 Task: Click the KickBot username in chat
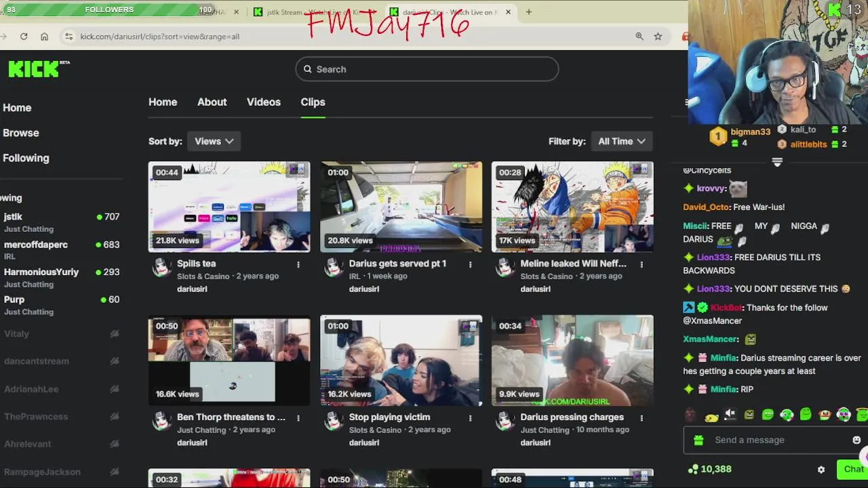(726, 308)
